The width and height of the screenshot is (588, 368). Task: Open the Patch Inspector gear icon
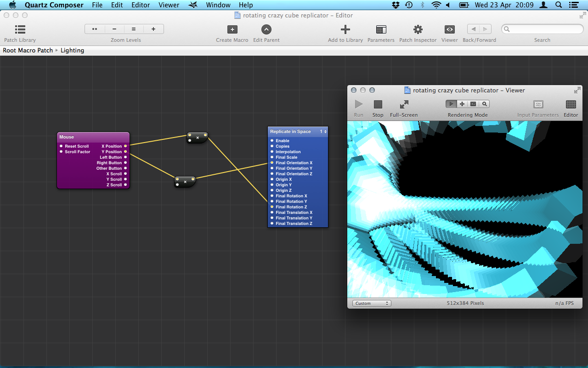tap(418, 29)
